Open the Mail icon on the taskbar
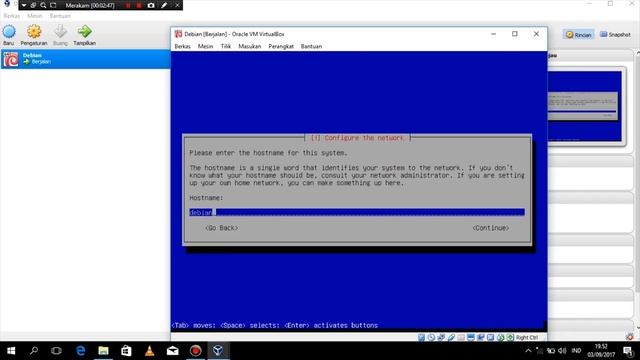Screen dimensions: 640x360 pos(172,351)
